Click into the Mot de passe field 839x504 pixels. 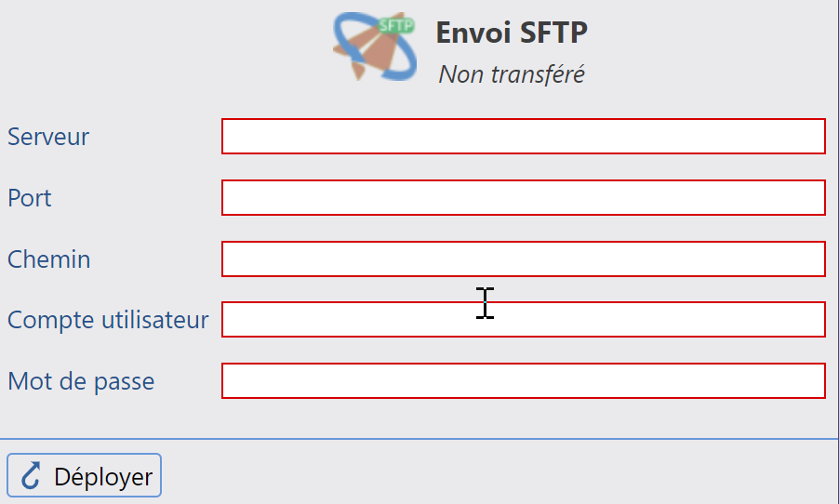tap(524, 381)
